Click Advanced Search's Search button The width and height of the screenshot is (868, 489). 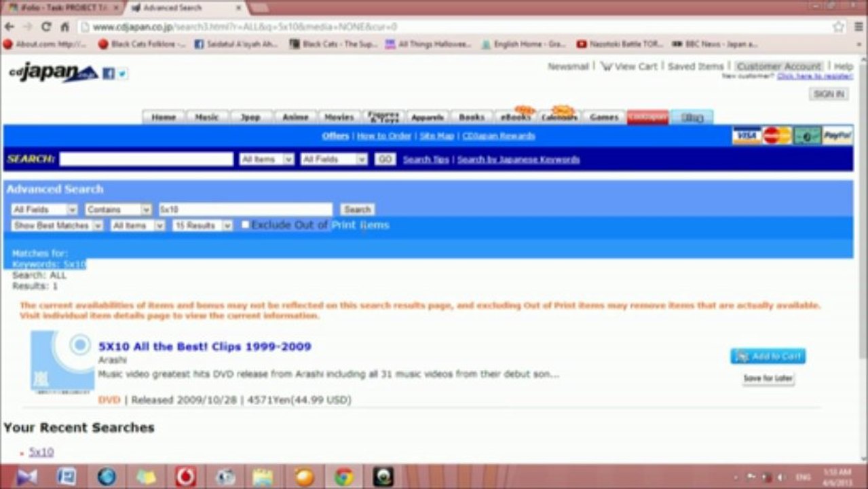point(357,210)
